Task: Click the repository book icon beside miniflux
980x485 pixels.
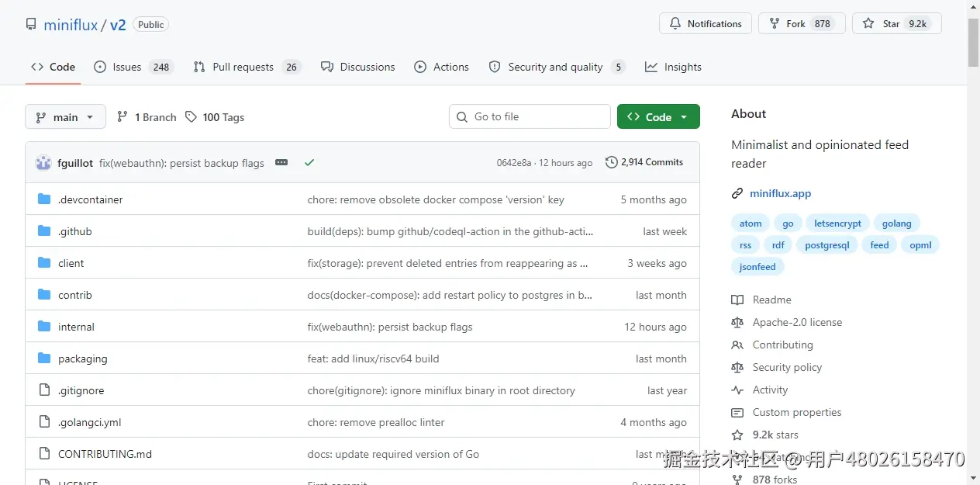Action: (x=31, y=24)
